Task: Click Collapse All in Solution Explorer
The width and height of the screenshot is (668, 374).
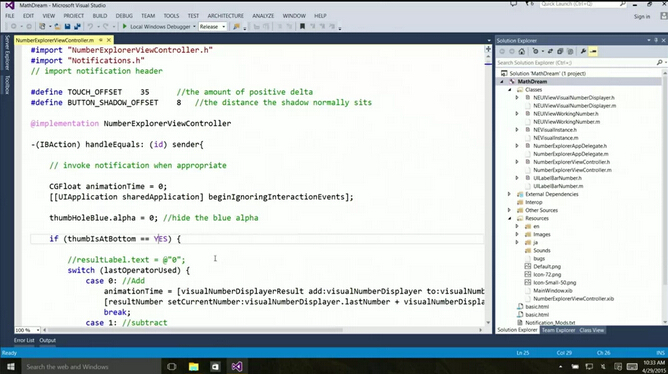Action: point(560,52)
